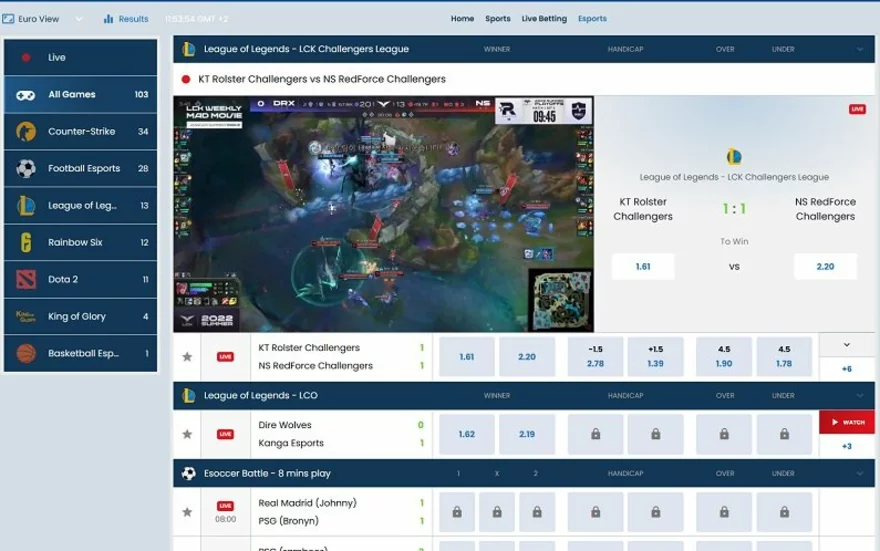The width and height of the screenshot is (880, 551).
Task: Click the live stream video player
Action: coord(383,214)
